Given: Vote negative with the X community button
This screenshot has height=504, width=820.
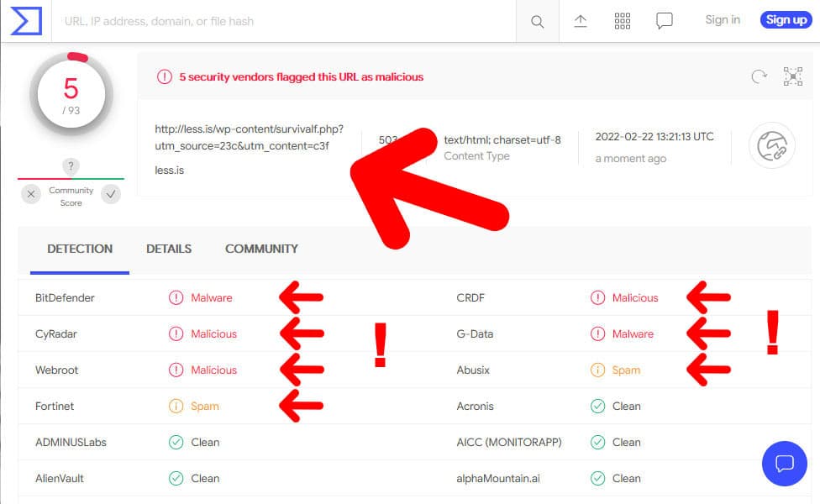Looking at the screenshot, I should coord(31,194).
